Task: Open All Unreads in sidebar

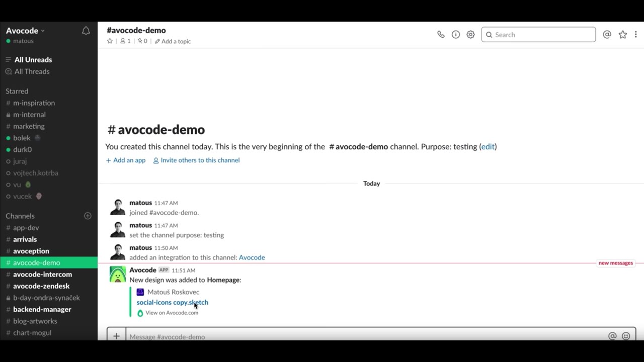Action: click(33, 59)
